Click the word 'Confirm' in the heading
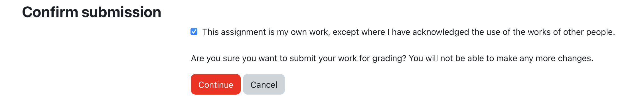This screenshot has height=104, width=644. point(50,12)
